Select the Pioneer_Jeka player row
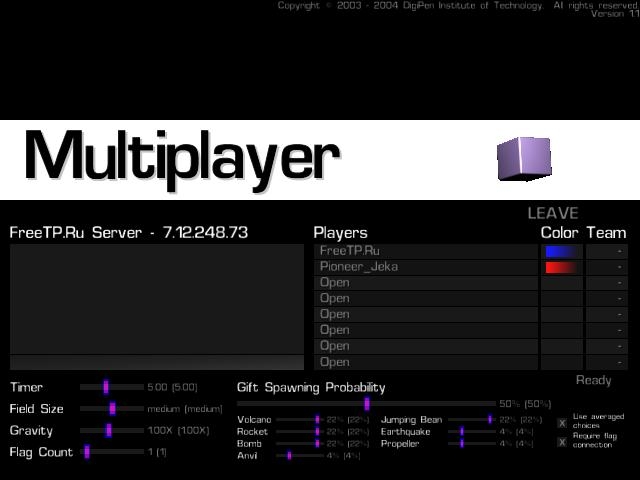 tap(425, 268)
